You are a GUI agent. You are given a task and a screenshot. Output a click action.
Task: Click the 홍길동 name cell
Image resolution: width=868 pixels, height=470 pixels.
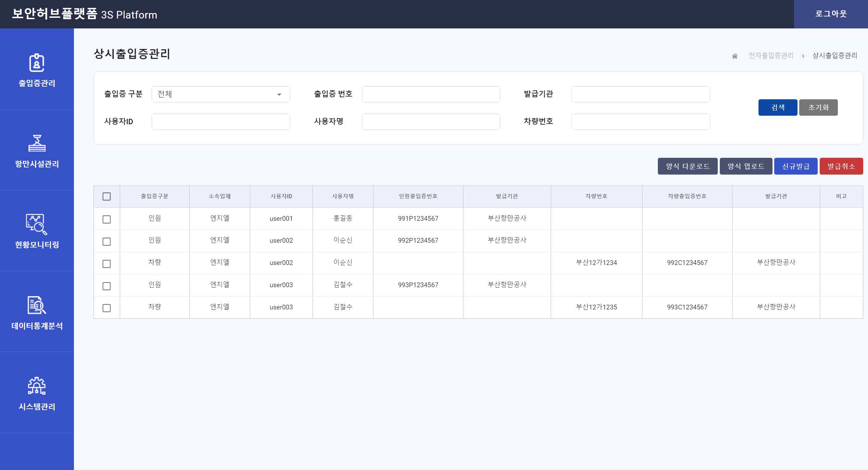(343, 218)
